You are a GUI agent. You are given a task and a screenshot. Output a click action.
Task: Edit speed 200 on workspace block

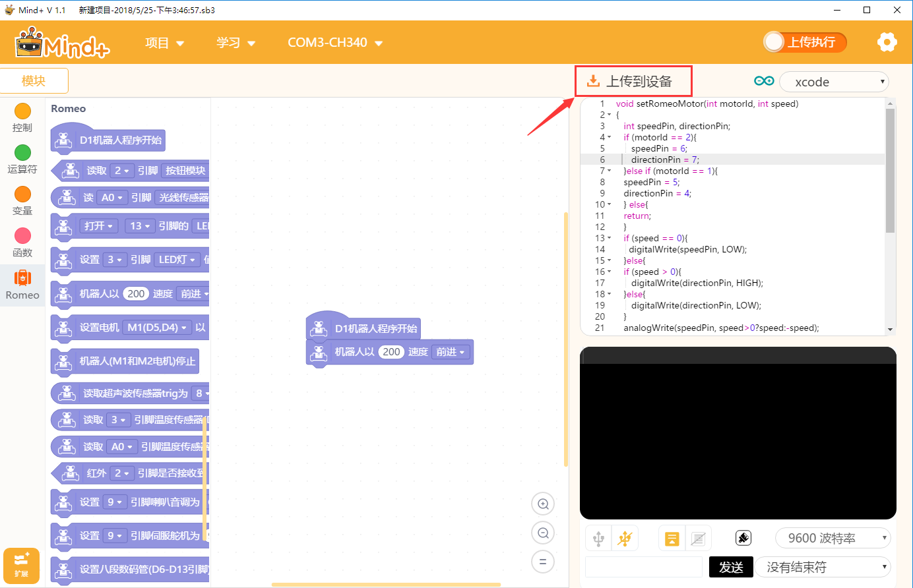391,352
